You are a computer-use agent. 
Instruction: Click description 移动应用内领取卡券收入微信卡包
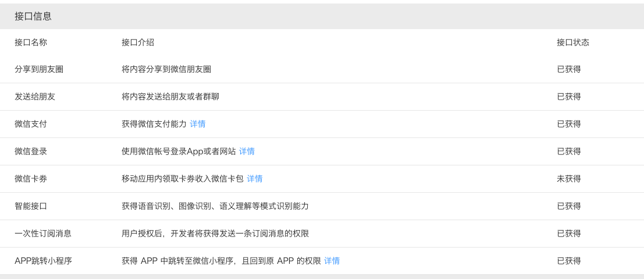(183, 179)
